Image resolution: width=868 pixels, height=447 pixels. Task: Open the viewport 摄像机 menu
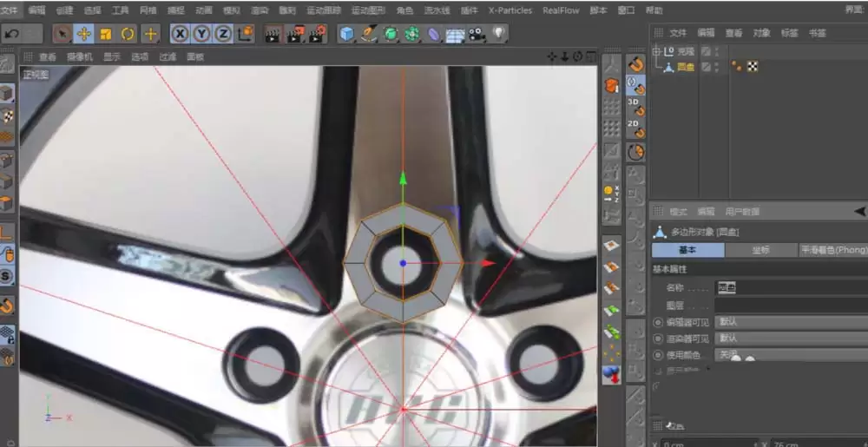[x=80, y=56]
